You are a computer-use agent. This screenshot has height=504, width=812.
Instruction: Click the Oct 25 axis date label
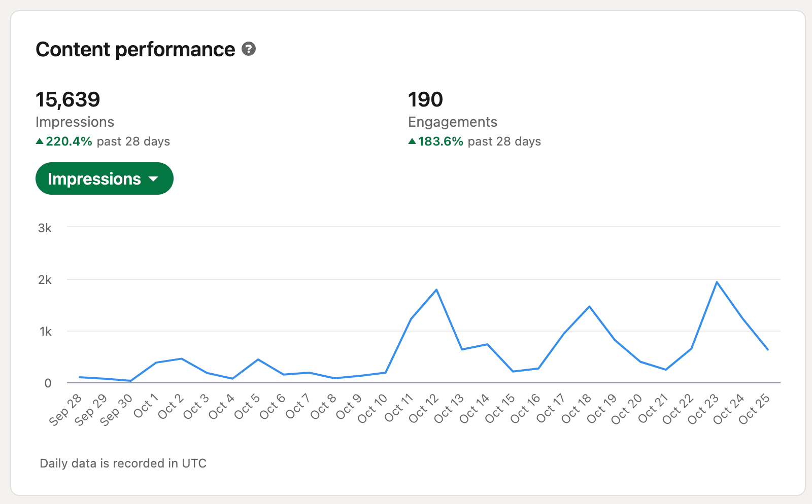tap(754, 410)
